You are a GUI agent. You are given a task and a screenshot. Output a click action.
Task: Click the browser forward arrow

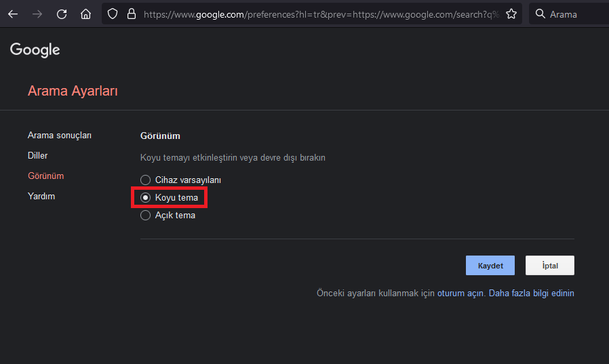(x=37, y=14)
